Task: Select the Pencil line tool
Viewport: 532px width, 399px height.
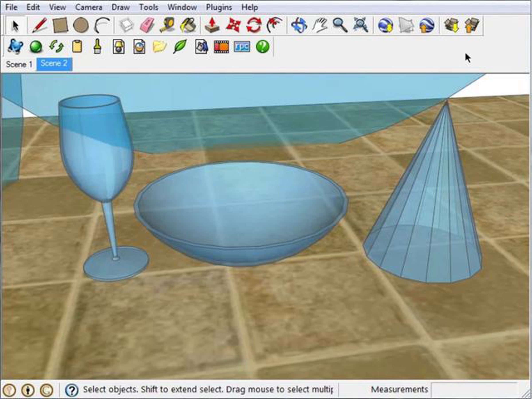Action: [40, 25]
